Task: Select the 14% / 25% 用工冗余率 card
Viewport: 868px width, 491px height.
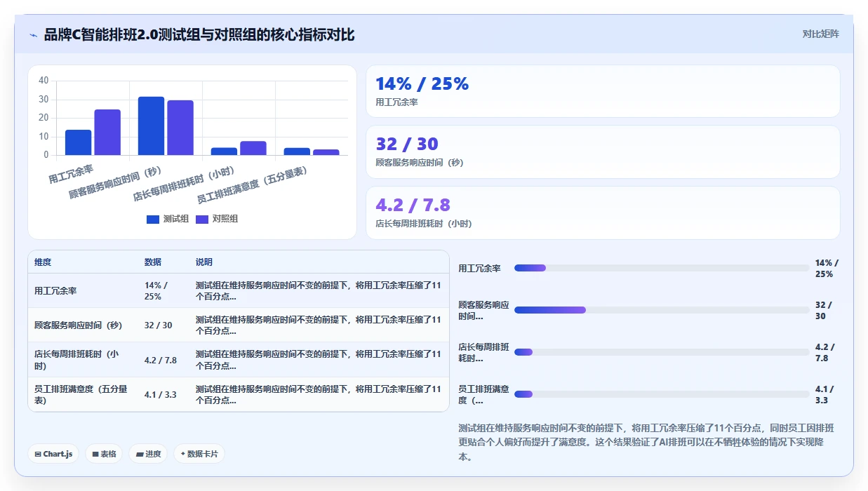Action: click(x=603, y=91)
